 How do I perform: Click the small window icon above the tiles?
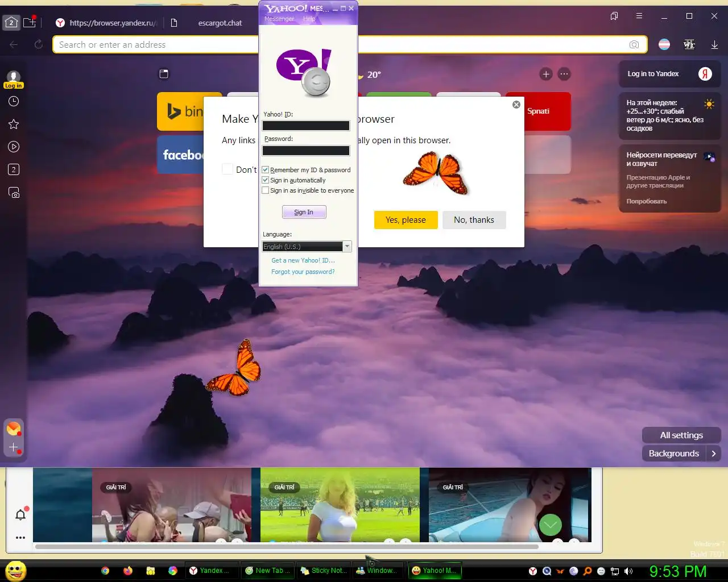point(164,74)
